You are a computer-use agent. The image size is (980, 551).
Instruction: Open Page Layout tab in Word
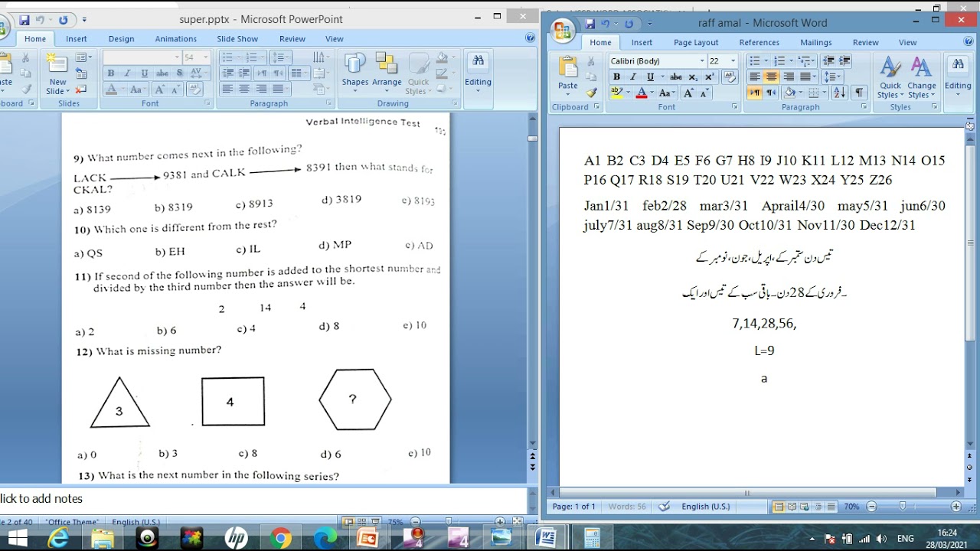click(696, 43)
